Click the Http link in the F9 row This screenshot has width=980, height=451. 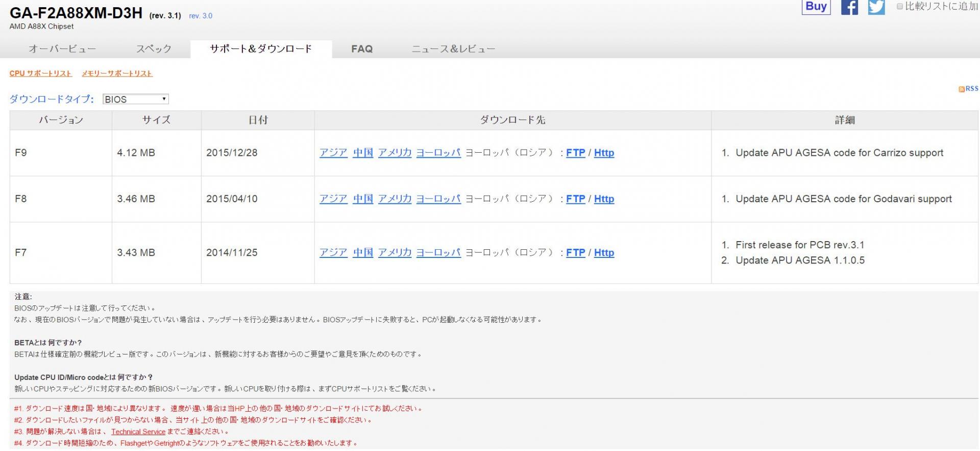(604, 153)
